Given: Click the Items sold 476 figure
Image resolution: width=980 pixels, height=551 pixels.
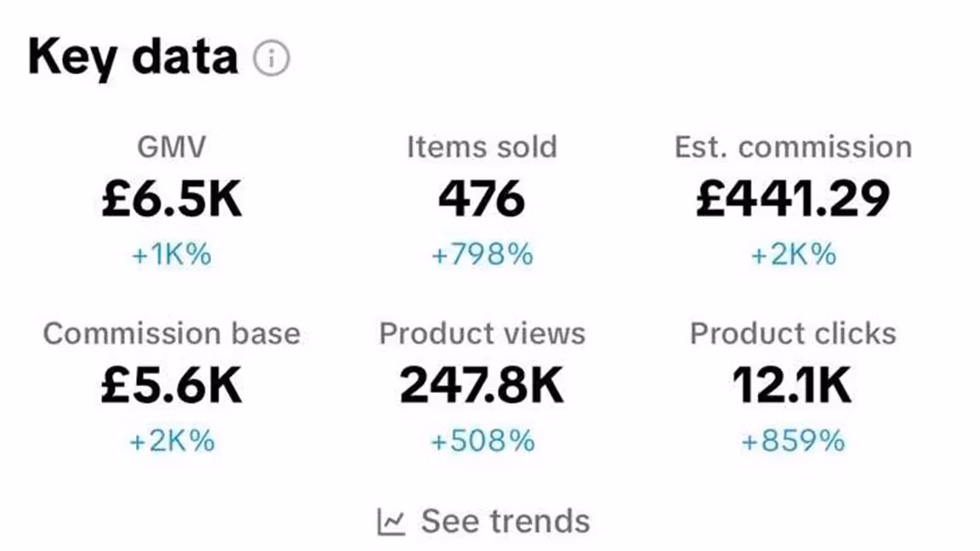Looking at the screenshot, I should (481, 200).
